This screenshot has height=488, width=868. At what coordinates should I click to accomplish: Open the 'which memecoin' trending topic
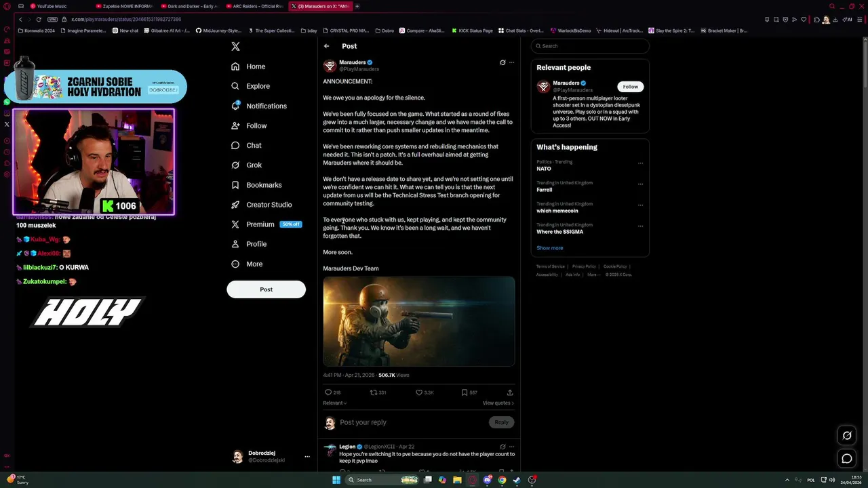point(557,211)
